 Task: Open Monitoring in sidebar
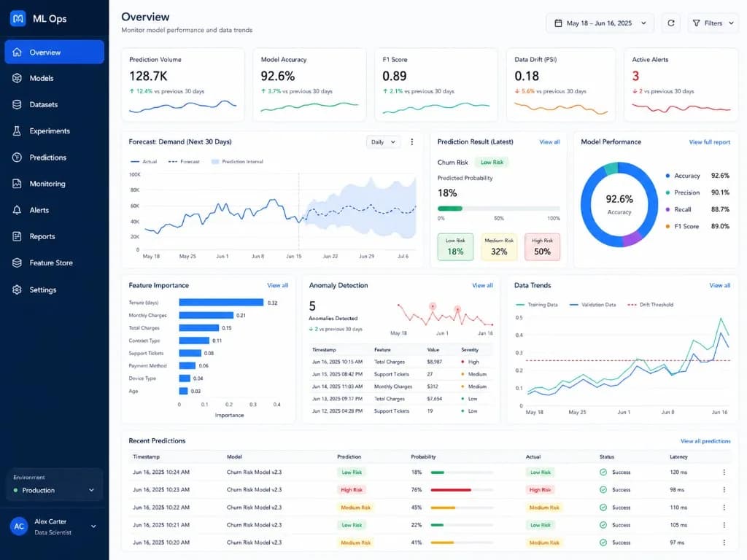[54, 183]
